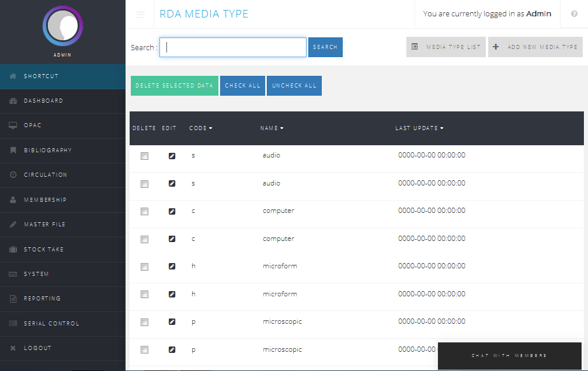Focus the Search text field
The height and width of the screenshot is (371, 588).
pos(233,47)
